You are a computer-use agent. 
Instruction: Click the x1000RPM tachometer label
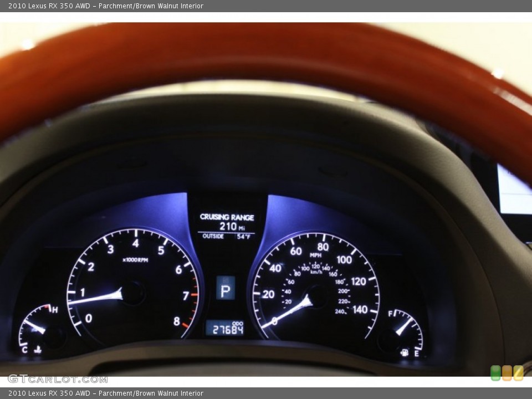[x=135, y=260]
